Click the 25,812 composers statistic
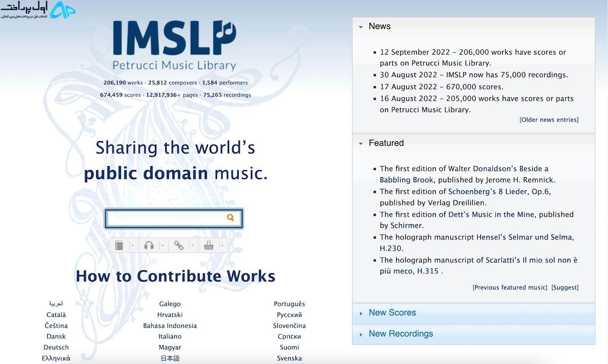608x364 pixels. [172, 83]
